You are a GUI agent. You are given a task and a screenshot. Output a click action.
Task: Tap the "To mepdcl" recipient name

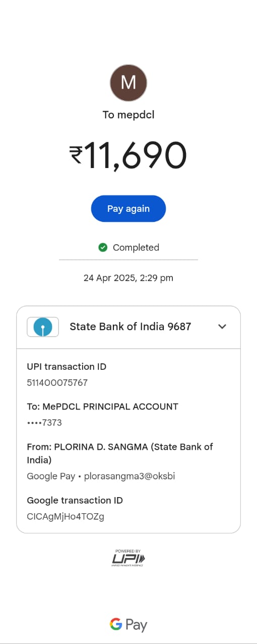click(x=128, y=115)
